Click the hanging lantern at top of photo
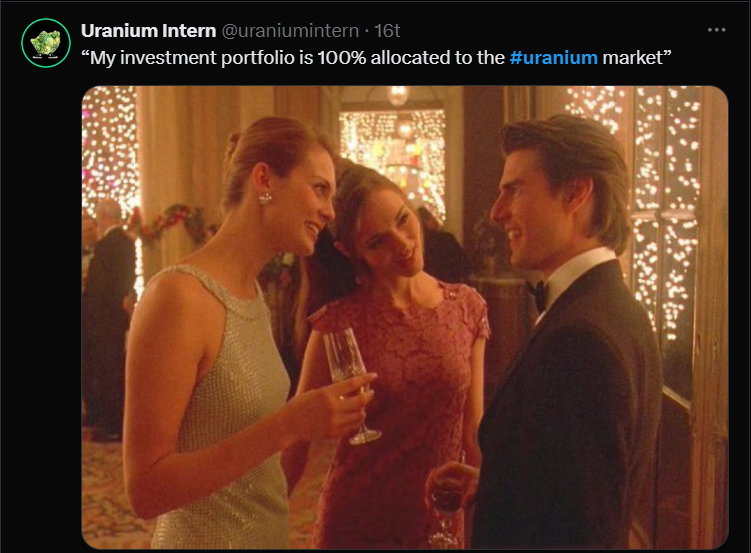 point(398,95)
